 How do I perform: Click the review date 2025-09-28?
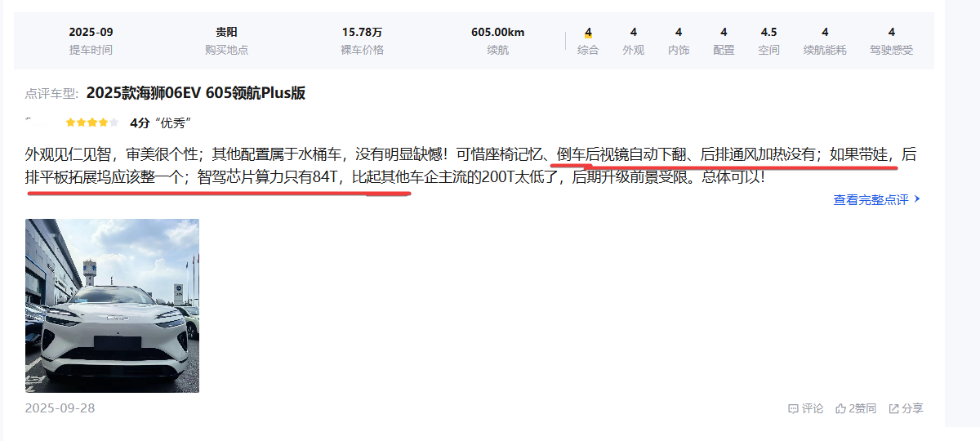point(60,408)
